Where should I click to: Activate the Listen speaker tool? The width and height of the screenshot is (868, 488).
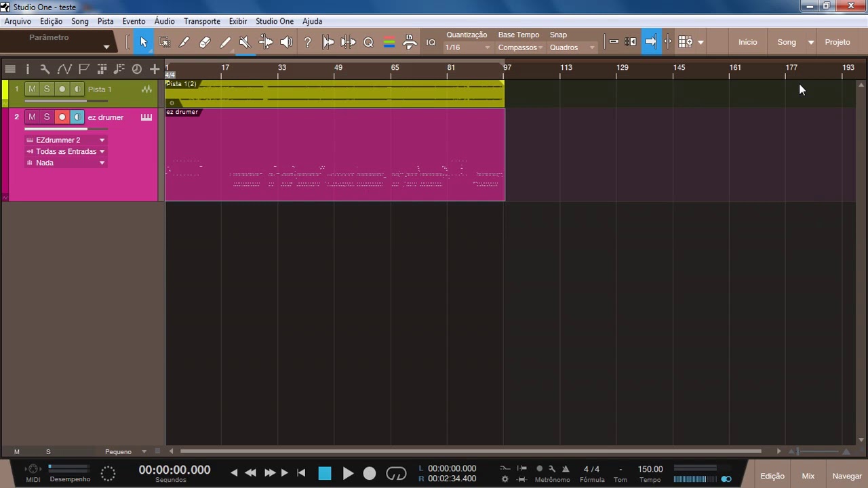click(286, 42)
